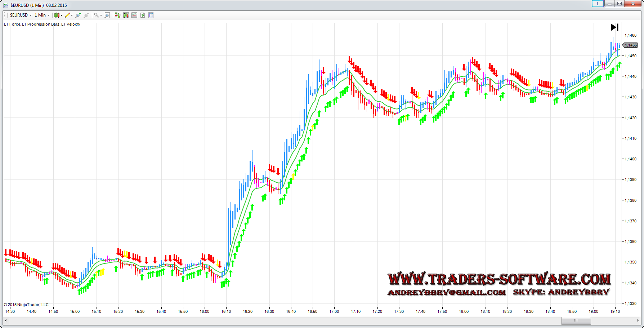Viewport: 644px width, 328px height.
Task: Jump to latest bar arrow button
Action: (614, 27)
